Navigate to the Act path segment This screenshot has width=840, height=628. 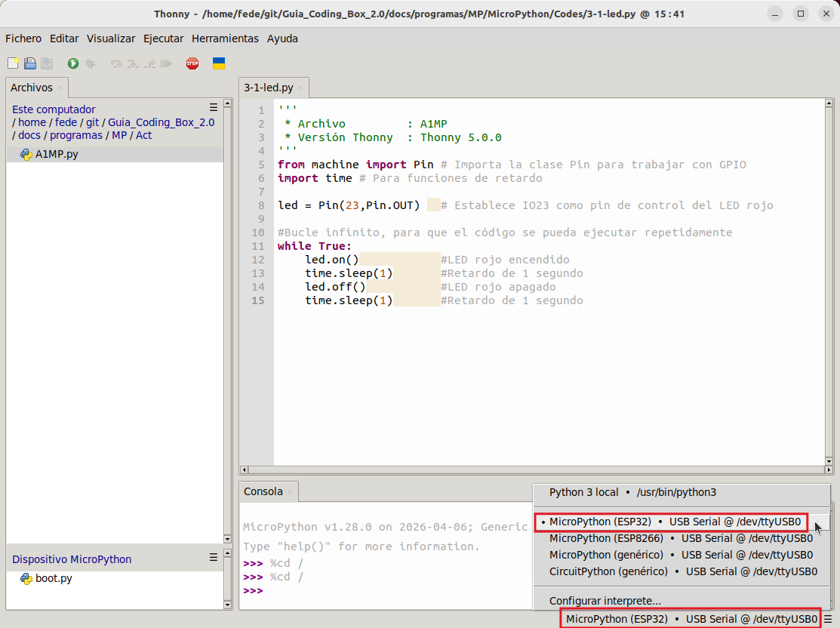pyautogui.click(x=143, y=136)
